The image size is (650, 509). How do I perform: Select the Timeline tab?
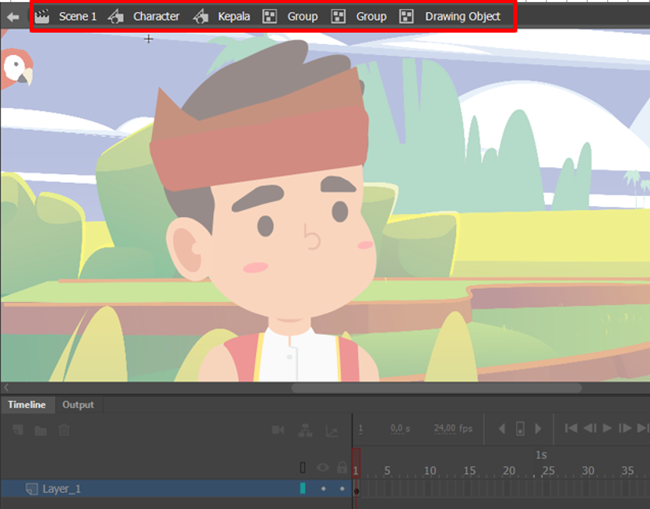pyautogui.click(x=27, y=405)
